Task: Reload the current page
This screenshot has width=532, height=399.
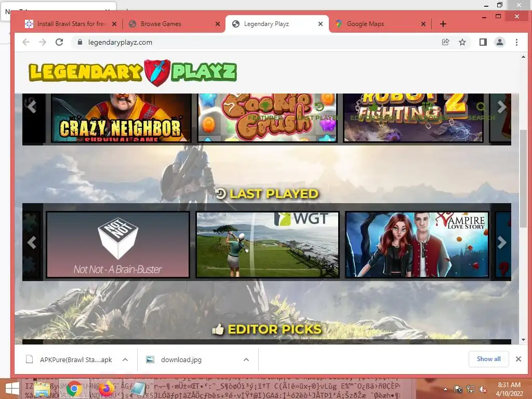Action: pos(59,42)
